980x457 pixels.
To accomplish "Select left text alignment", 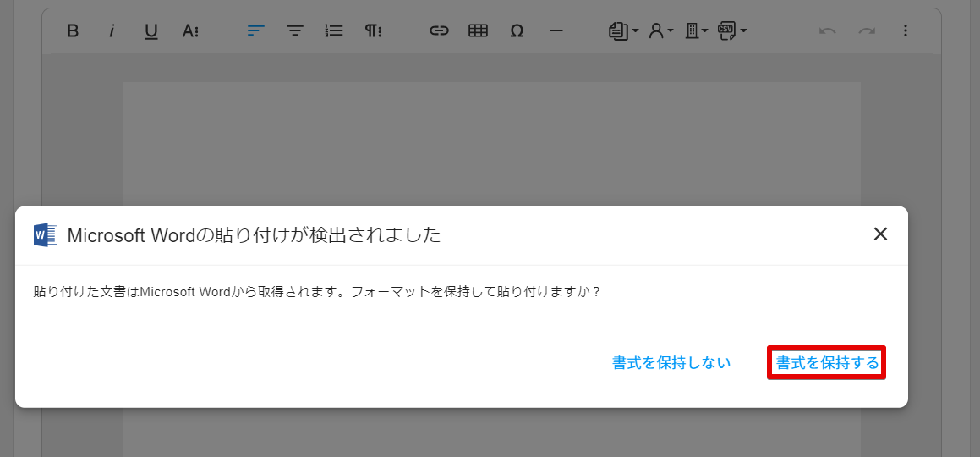I will 256,30.
